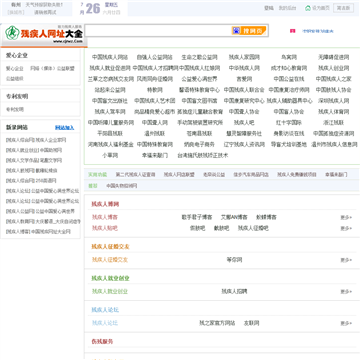This screenshot has height=360, width=360.
Task: Open the 导盲犬培训基地 link
Action: click(289, 145)
